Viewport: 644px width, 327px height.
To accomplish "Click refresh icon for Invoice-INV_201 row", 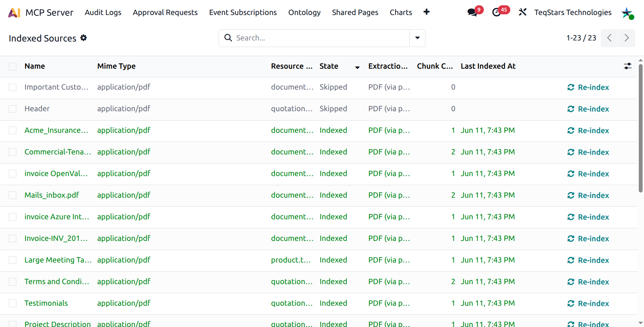I will coord(571,238).
